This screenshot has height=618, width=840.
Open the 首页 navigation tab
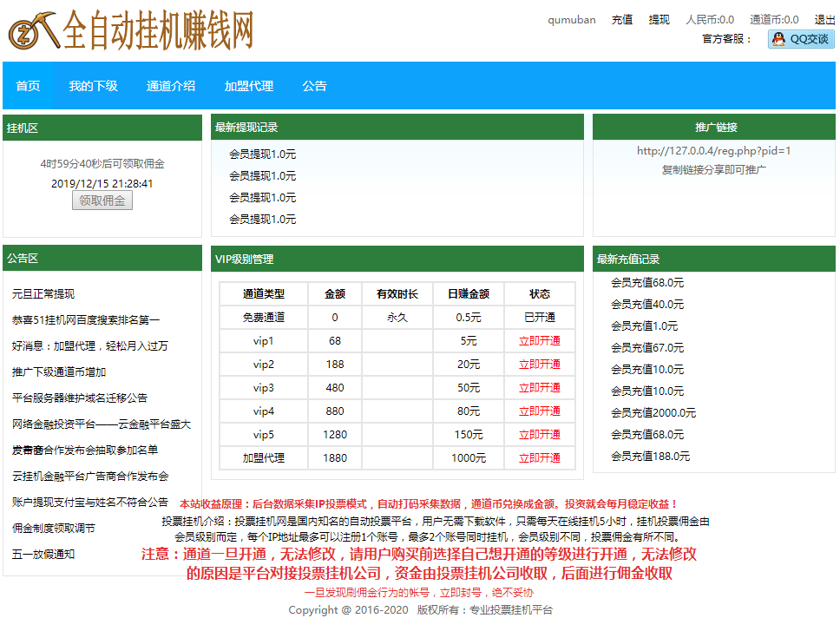28,86
